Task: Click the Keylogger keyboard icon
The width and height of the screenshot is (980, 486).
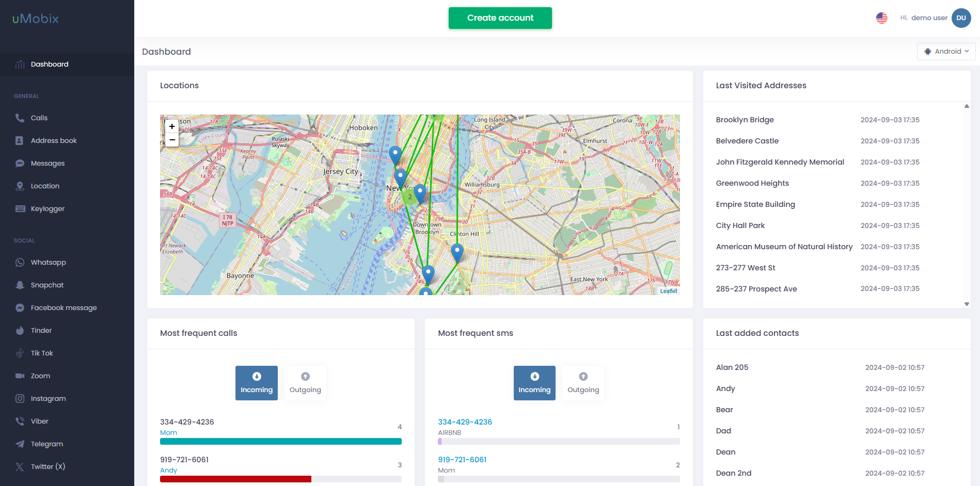Action: (x=20, y=208)
